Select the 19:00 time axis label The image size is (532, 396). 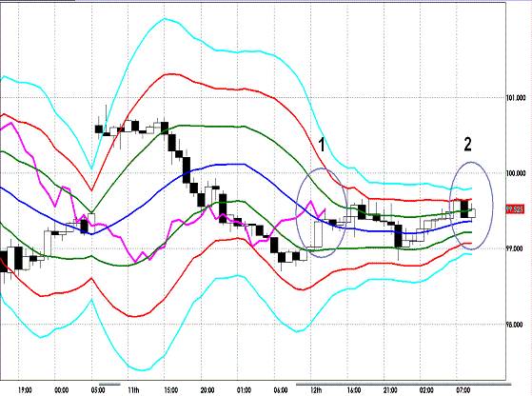(25, 390)
